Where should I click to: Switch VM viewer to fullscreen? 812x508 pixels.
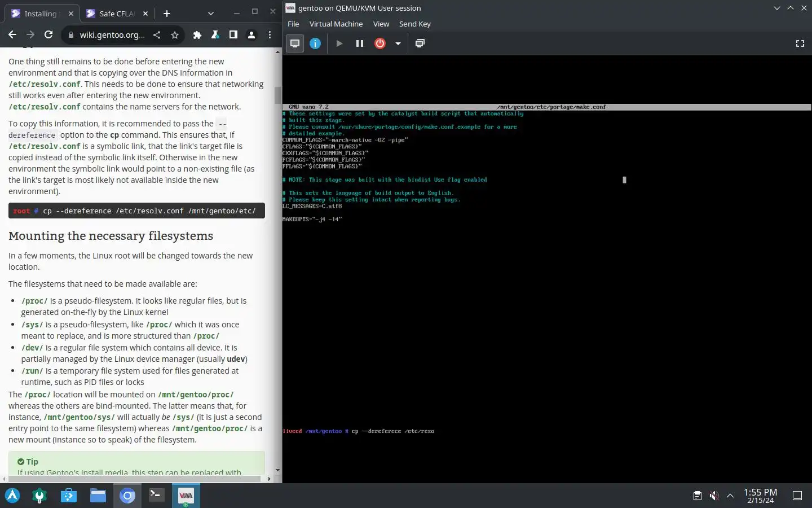(800, 43)
